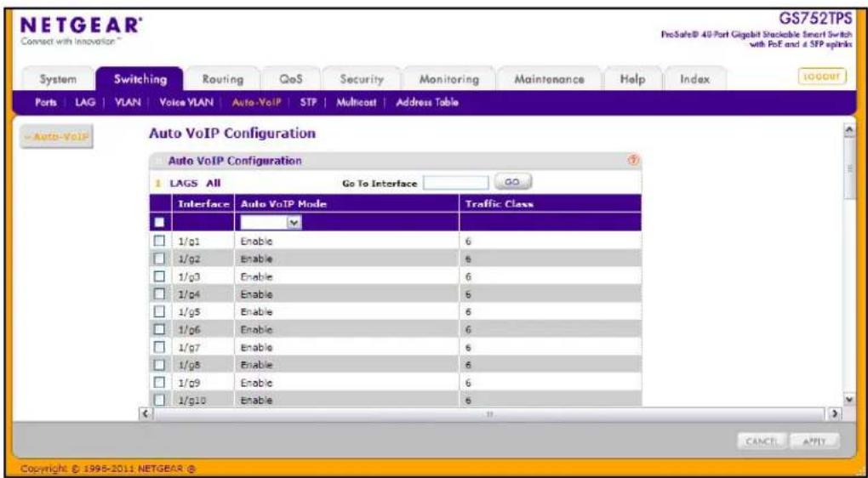Click the red help icon in panel header
868x478 pixels.
point(634,161)
